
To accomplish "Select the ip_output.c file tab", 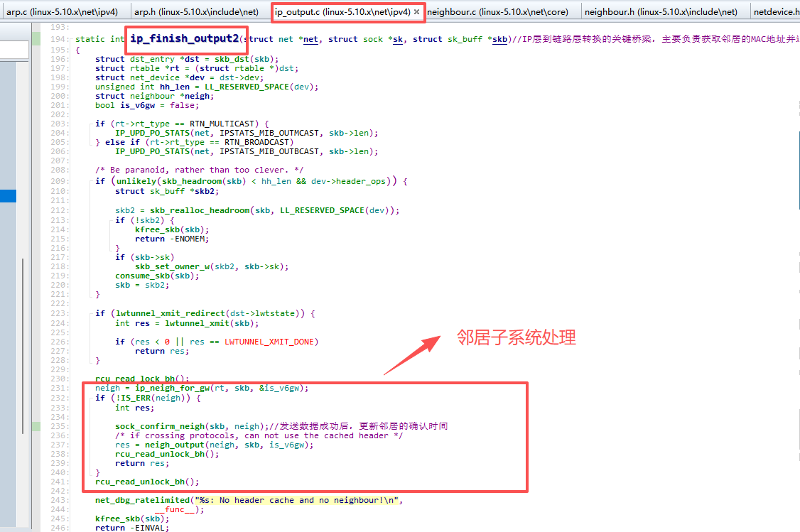I will point(342,12).
